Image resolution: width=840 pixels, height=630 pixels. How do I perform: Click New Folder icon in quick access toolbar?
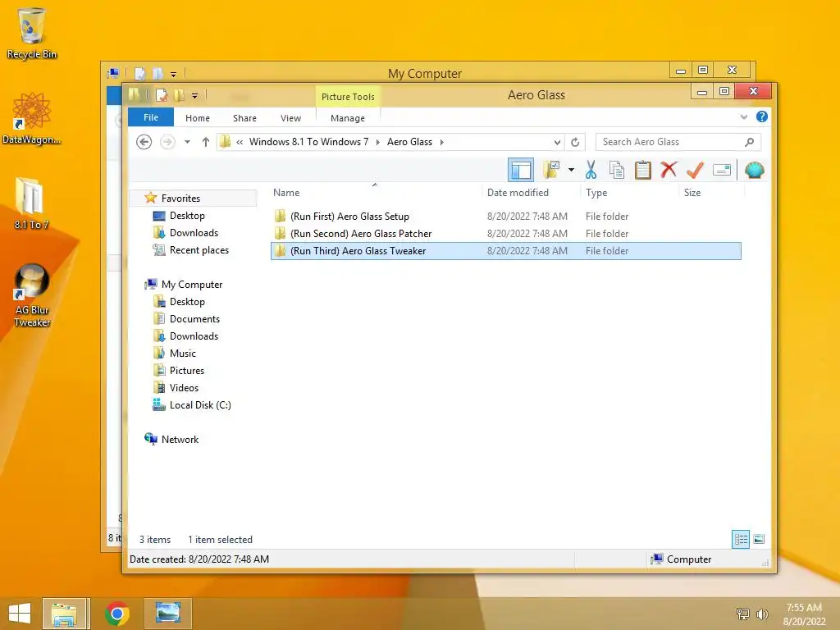pyautogui.click(x=179, y=95)
